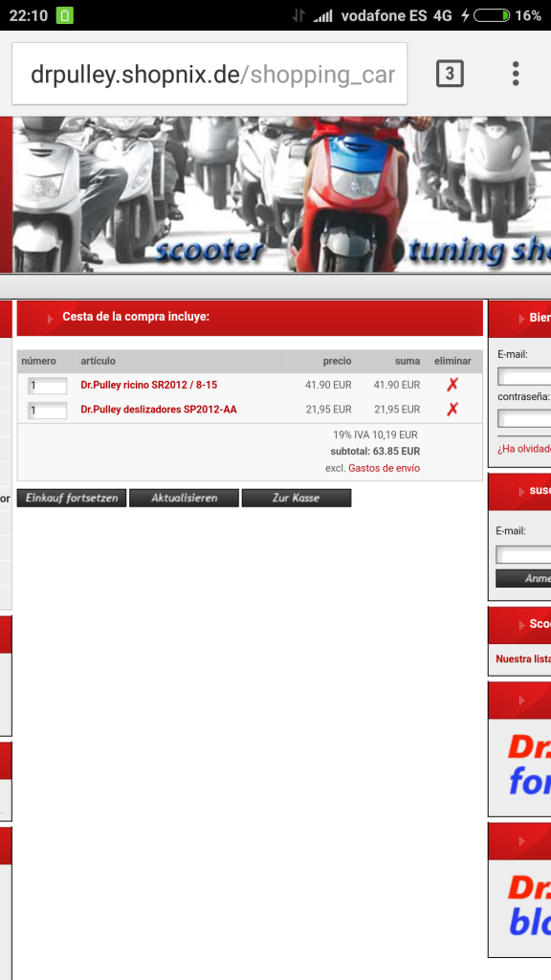
Task: Remove Dr.Pulley ricino SR2012 with red X
Action: point(452,385)
